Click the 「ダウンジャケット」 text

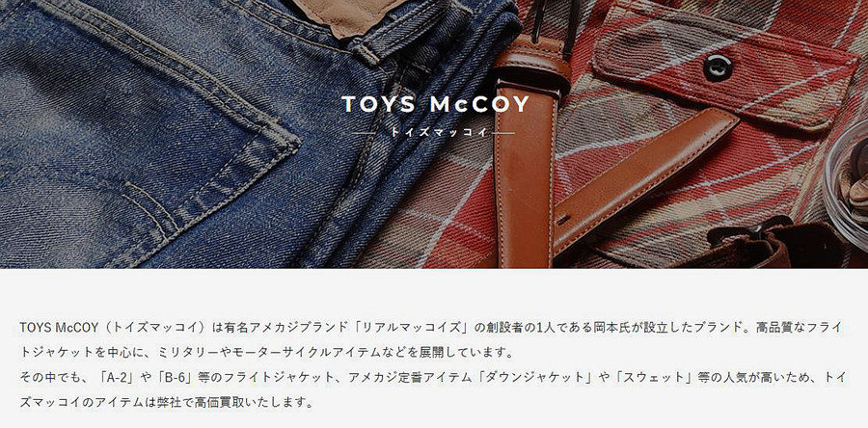click(536, 377)
